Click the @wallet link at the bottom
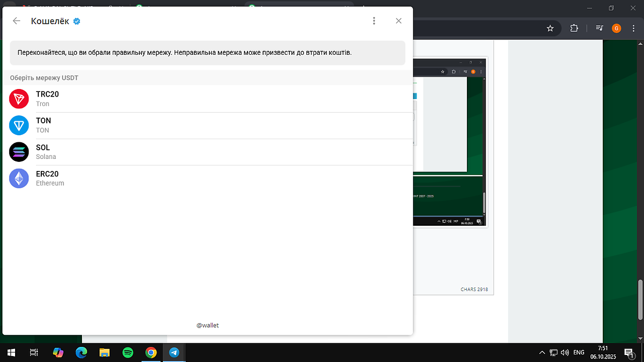644x362 pixels. pyautogui.click(x=207, y=325)
